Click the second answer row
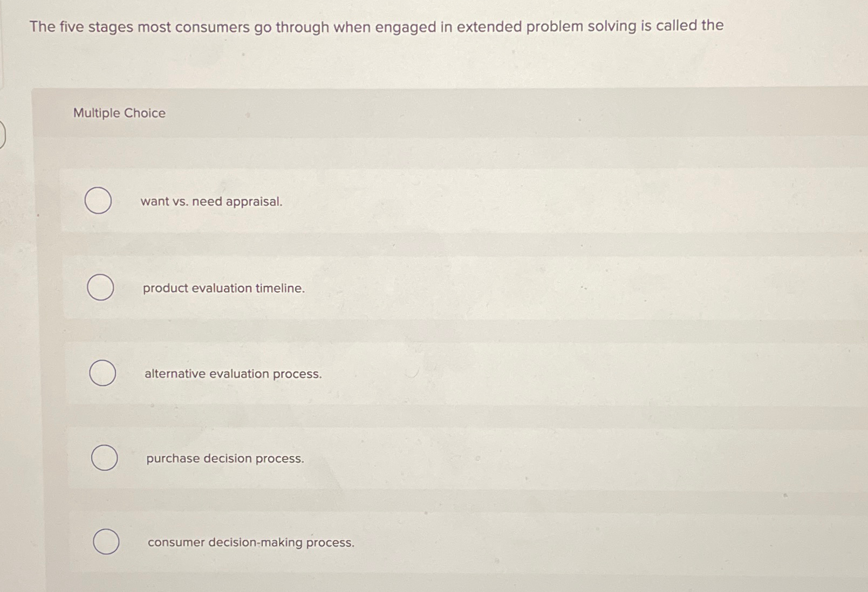Image resolution: width=868 pixels, height=592 pixels. [x=378, y=288]
